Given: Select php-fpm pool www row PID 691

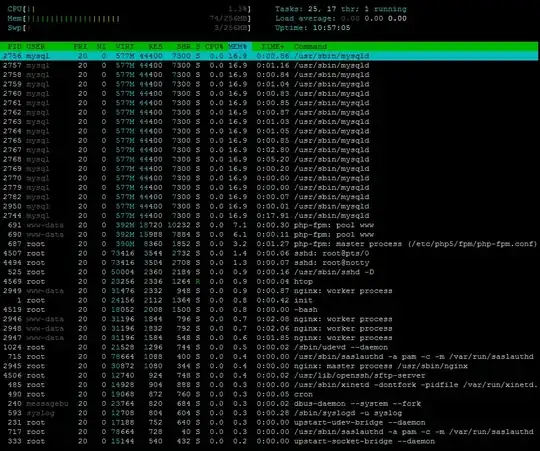Looking at the screenshot, I should pyautogui.click(x=269, y=225).
